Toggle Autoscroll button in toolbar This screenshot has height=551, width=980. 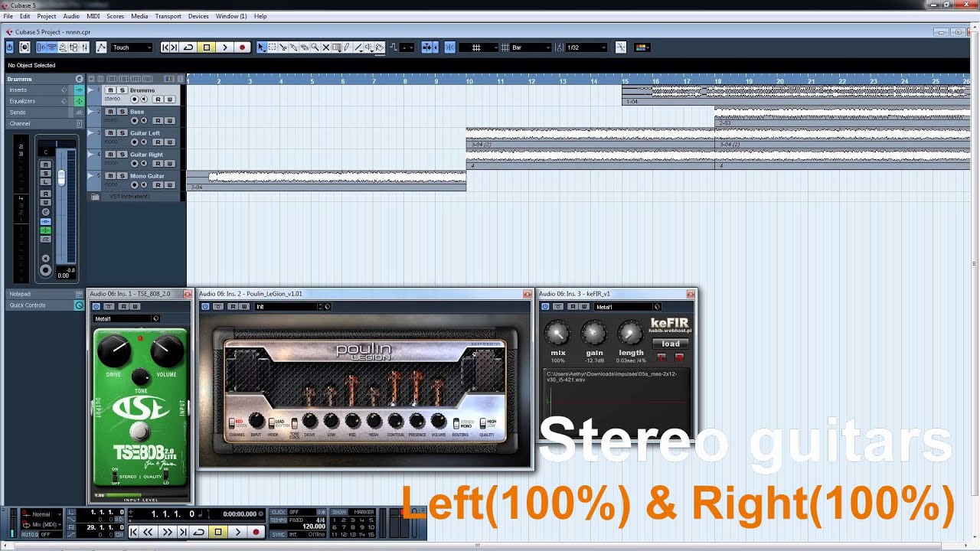point(426,47)
